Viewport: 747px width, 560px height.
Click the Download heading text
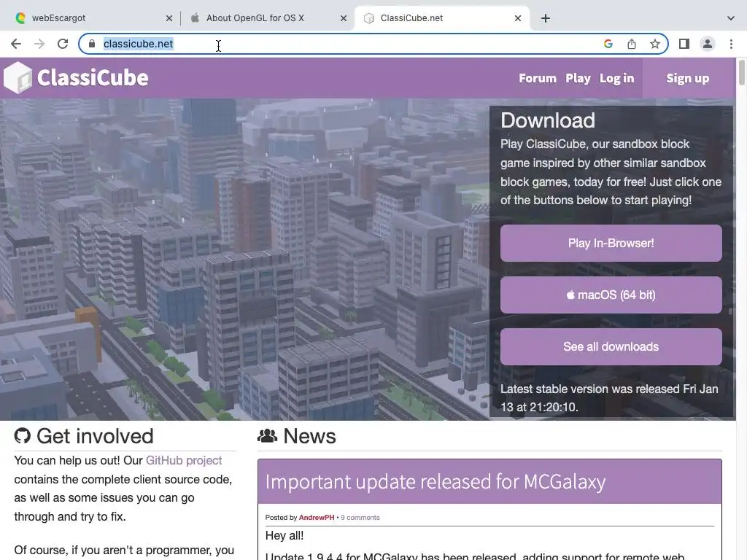click(548, 120)
